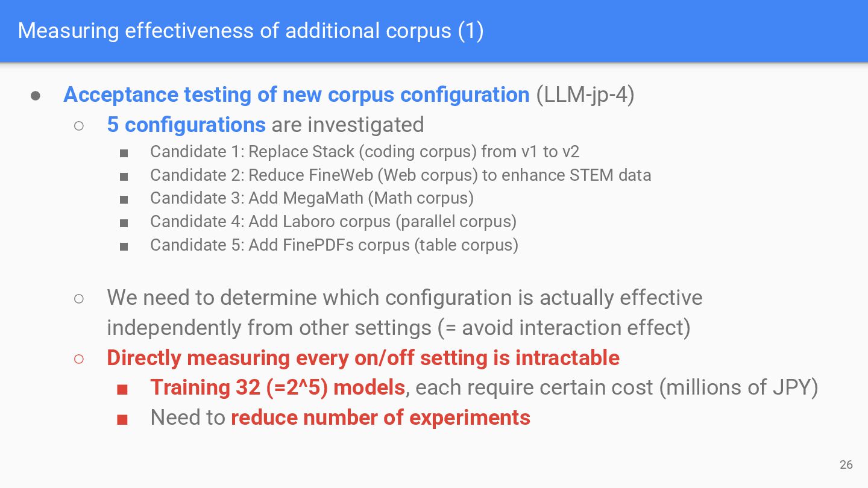The image size is (868, 488).
Task: Click the Candidate 2 Reduce FineWeb line
Action: coord(400,175)
